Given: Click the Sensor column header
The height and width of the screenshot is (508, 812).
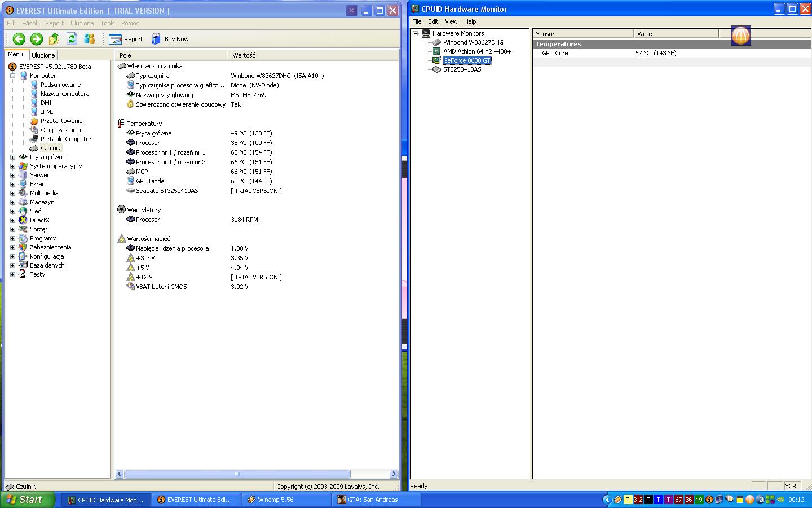Looking at the screenshot, I should pyautogui.click(x=583, y=34).
